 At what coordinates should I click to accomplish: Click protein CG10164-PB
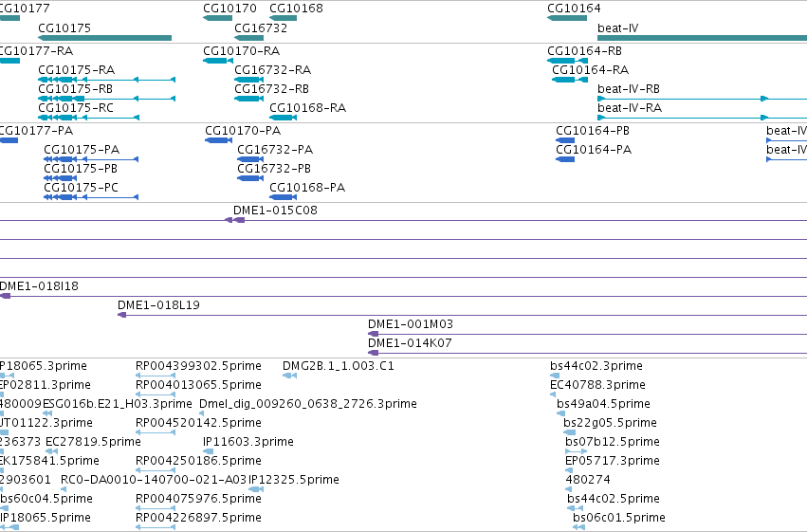565,140
